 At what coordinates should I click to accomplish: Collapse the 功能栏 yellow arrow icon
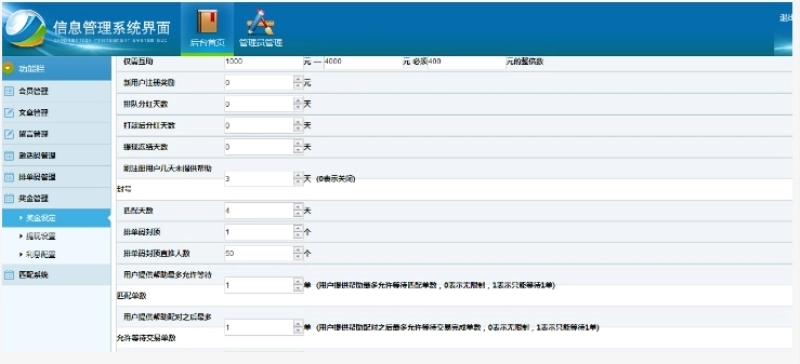click(8, 69)
